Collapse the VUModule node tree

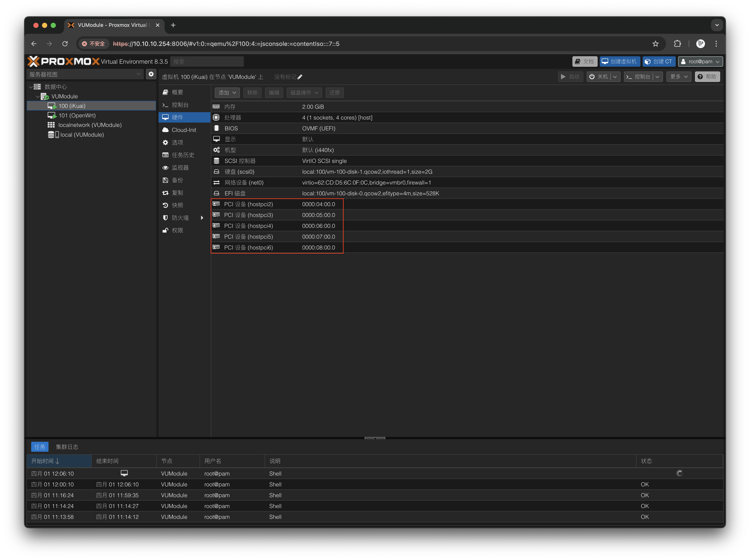38,97
